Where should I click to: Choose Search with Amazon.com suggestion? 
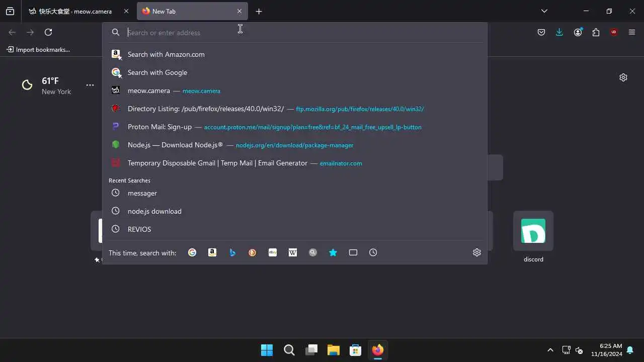[295, 54]
